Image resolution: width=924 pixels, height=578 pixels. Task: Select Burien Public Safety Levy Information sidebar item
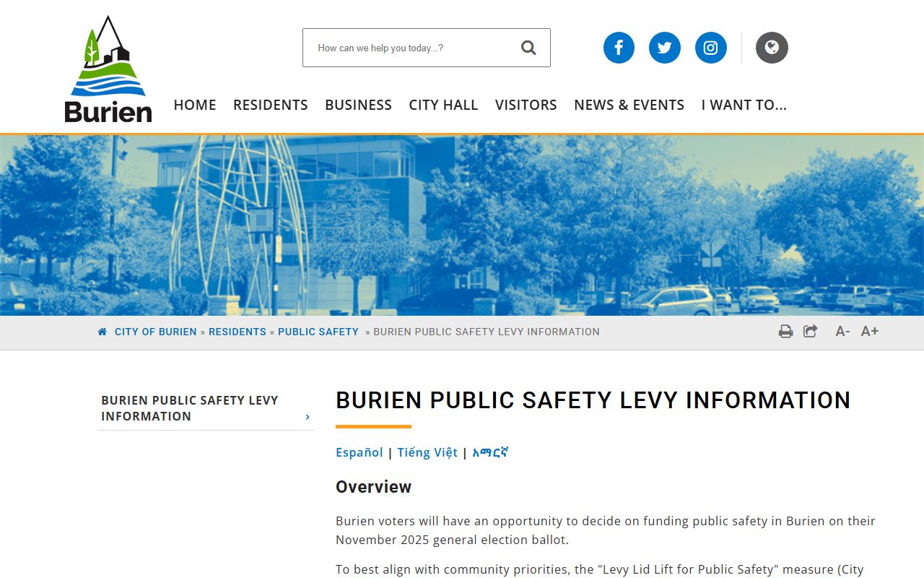pyautogui.click(x=206, y=408)
